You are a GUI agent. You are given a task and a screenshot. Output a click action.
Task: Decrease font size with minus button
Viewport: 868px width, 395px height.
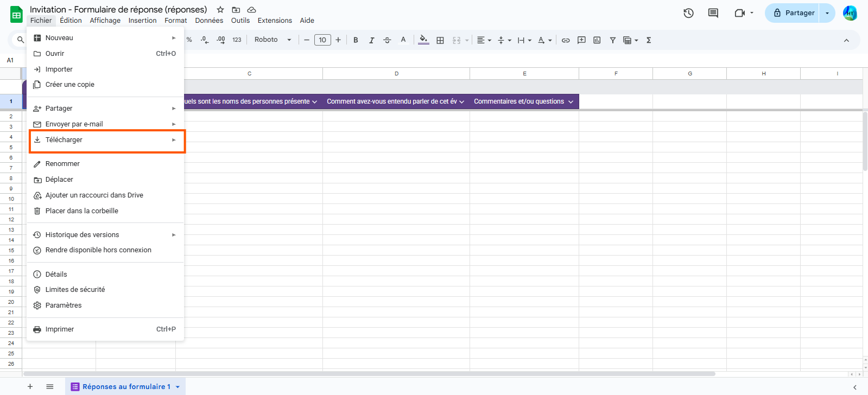pyautogui.click(x=307, y=40)
